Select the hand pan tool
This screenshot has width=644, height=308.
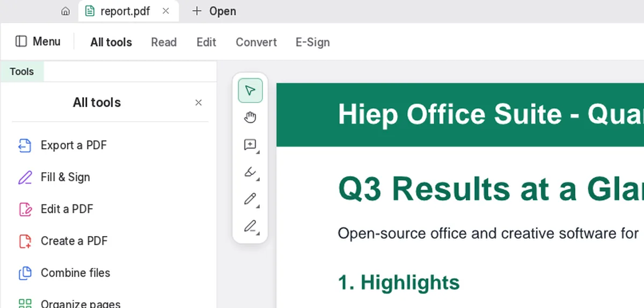(x=250, y=118)
